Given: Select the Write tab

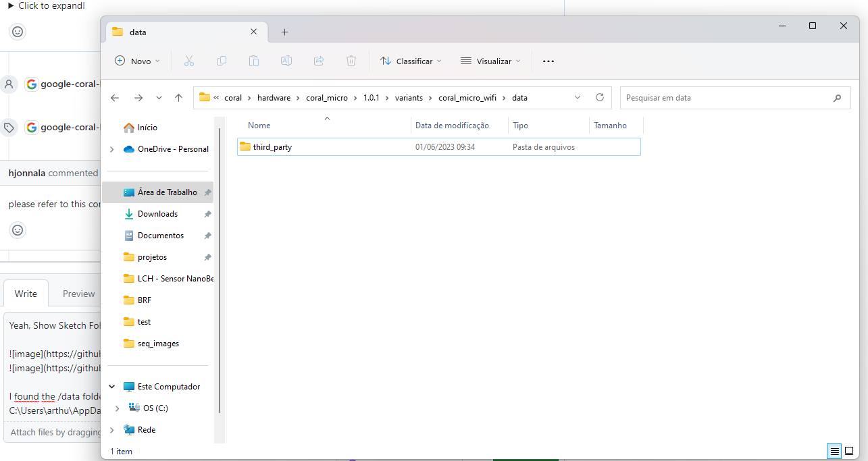Looking at the screenshot, I should tap(26, 293).
